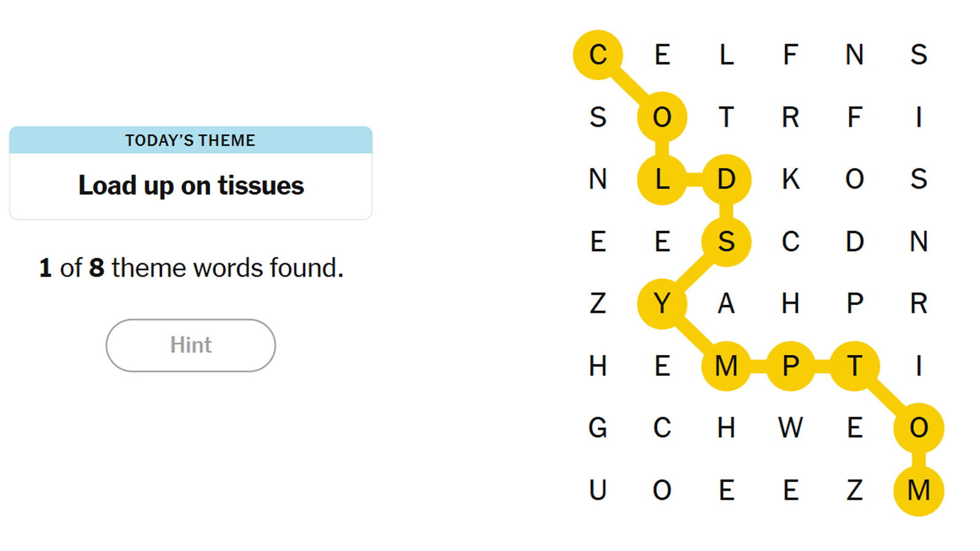This screenshot has height=551, width=980.
Task: Tap the letter G in the grid
Action: pyautogui.click(x=598, y=428)
